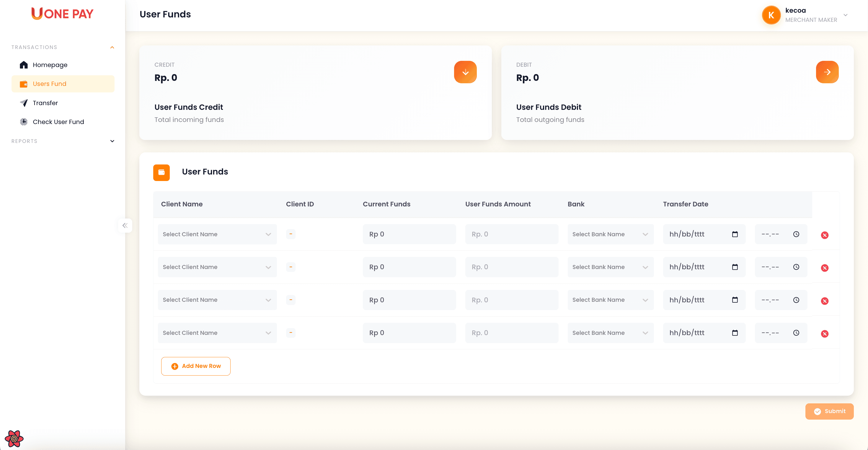868x450 pixels.
Task: Open the kecoa user account menu
Action: (x=845, y=15)
